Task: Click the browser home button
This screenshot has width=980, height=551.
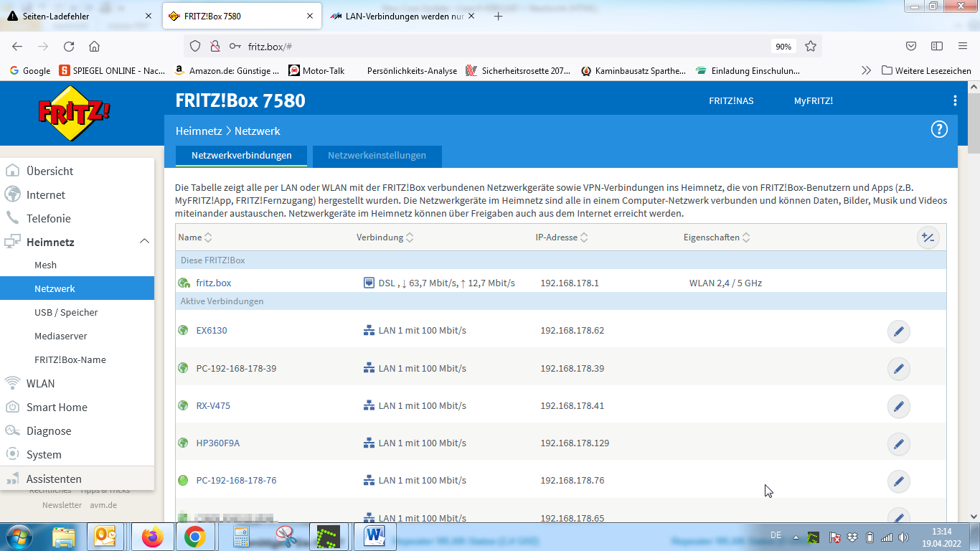Action: (x=94, y=47)
